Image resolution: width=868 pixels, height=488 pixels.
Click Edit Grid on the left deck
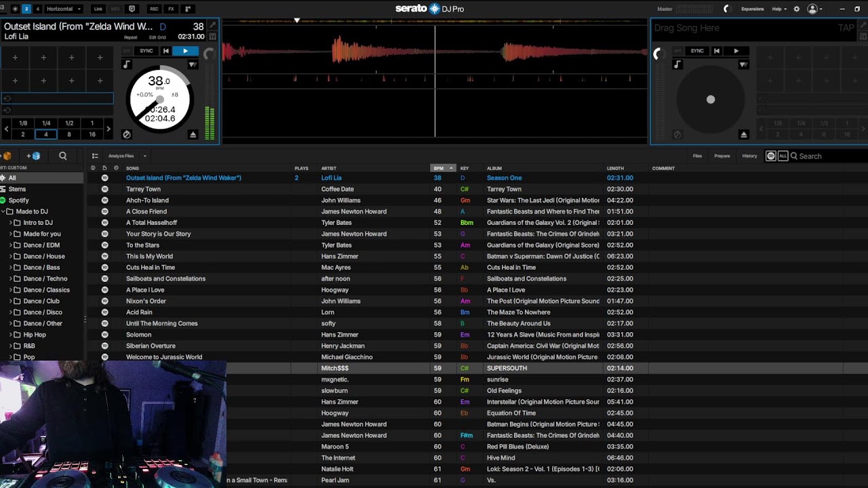pyautogui.click(x=157, y=37)
